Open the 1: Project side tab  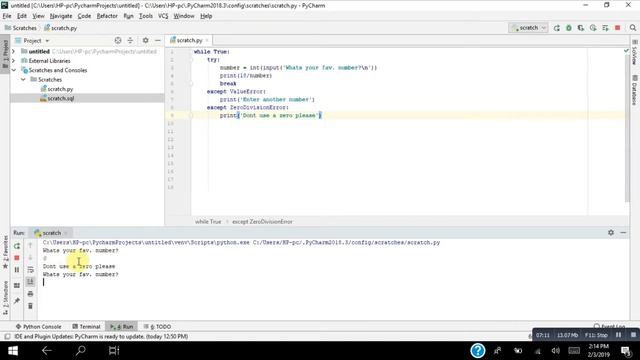[x=5, y=54]
